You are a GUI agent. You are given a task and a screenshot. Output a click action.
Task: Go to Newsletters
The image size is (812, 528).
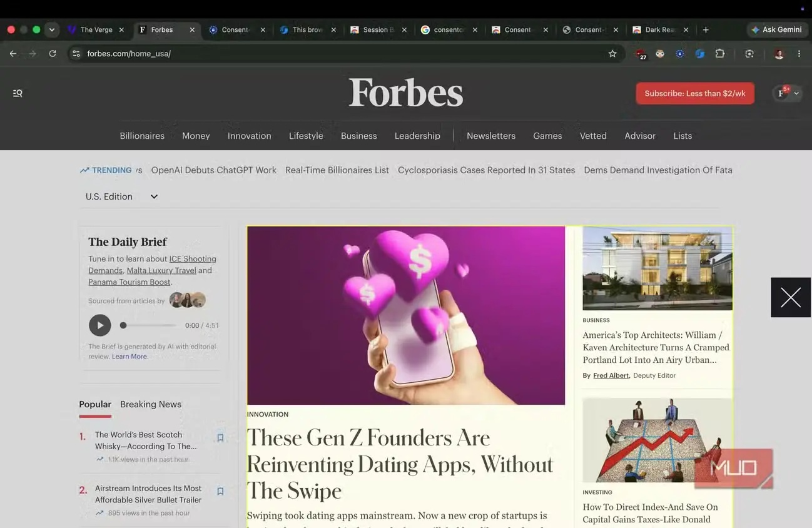[x=491, y=136]
